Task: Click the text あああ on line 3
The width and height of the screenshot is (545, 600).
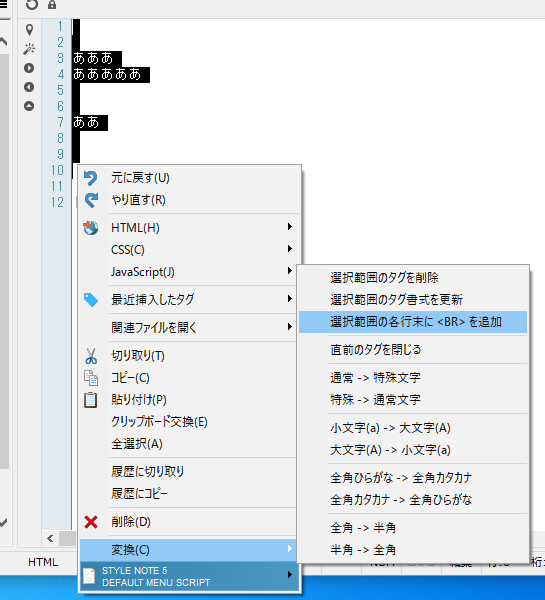Action: click(93, 58)
